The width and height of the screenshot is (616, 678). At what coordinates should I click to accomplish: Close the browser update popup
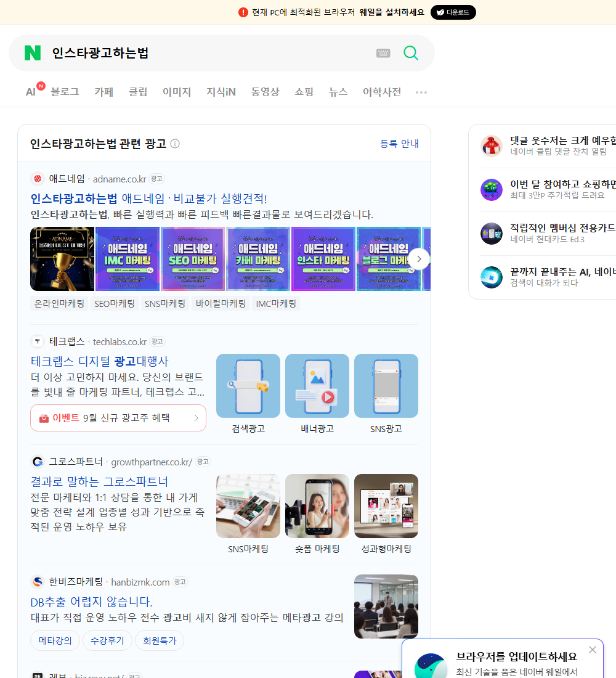point(592,650)
